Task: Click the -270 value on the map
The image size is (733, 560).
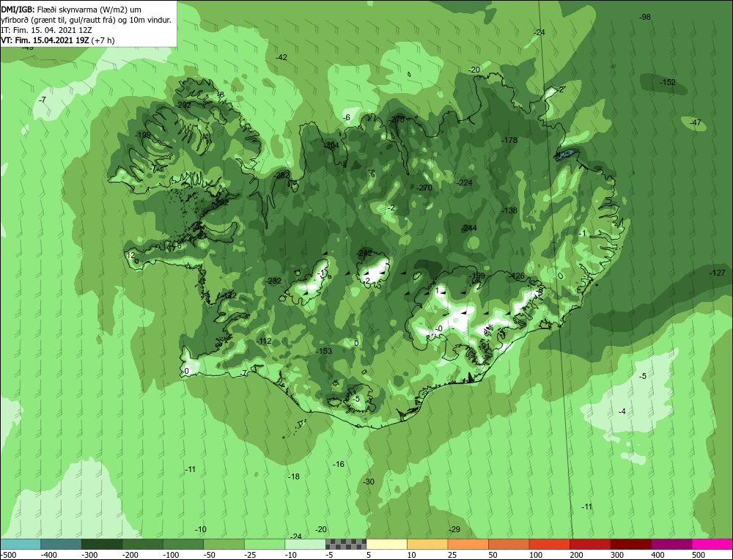Action: [x=424, y=188]
